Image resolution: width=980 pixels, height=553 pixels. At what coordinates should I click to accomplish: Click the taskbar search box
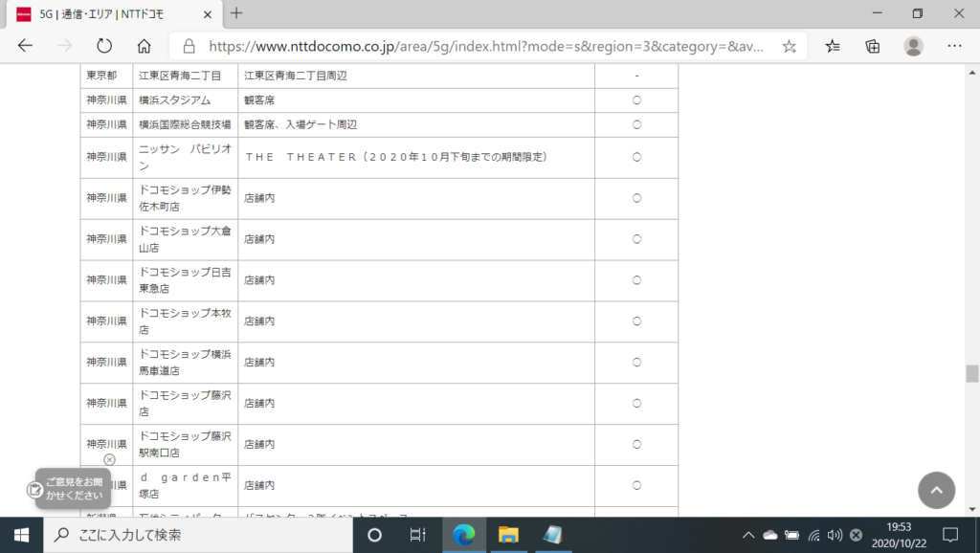click(198, 535)
